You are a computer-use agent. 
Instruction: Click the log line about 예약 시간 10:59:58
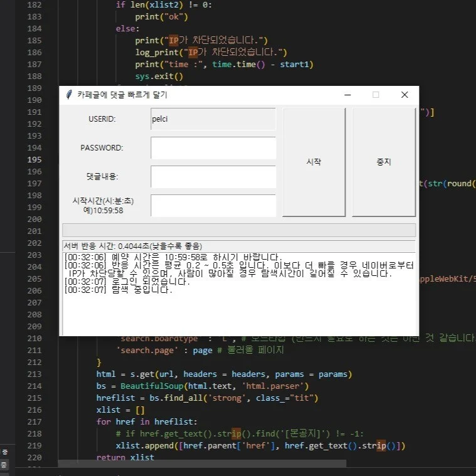[x=173, y=257]
